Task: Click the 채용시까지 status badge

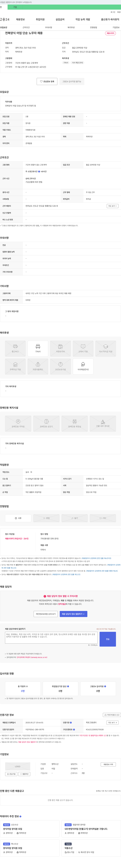Action: click(111, 33)
